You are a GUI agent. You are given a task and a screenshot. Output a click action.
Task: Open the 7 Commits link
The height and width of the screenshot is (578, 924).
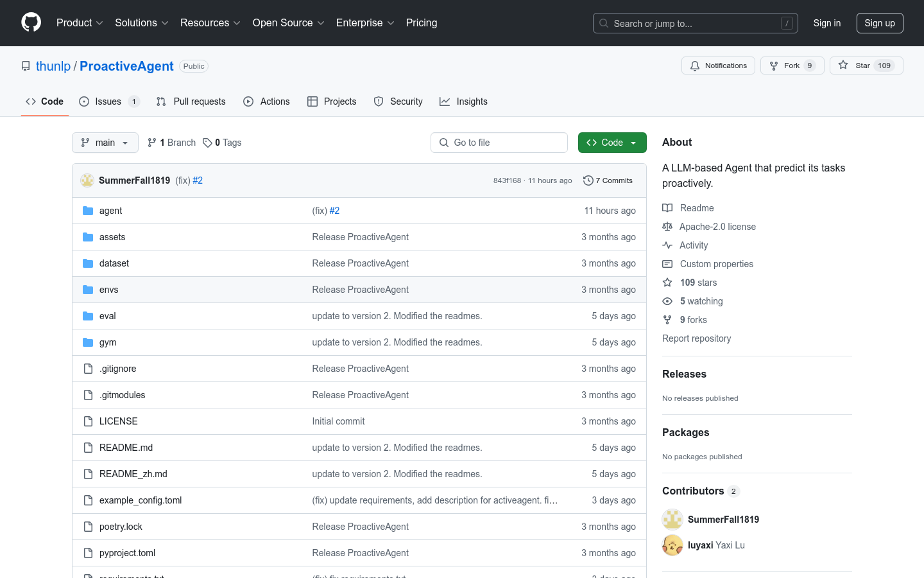coord(608,180)
